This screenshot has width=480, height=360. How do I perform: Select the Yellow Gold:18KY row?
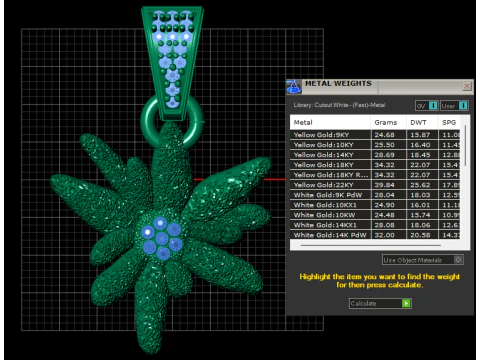tap(375, 165)
